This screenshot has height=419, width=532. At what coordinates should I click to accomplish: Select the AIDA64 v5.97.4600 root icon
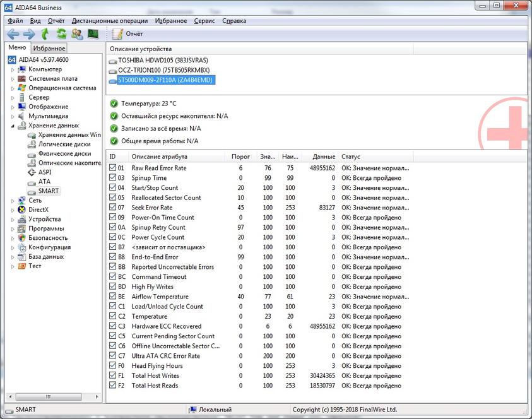[x=12, y=60]
